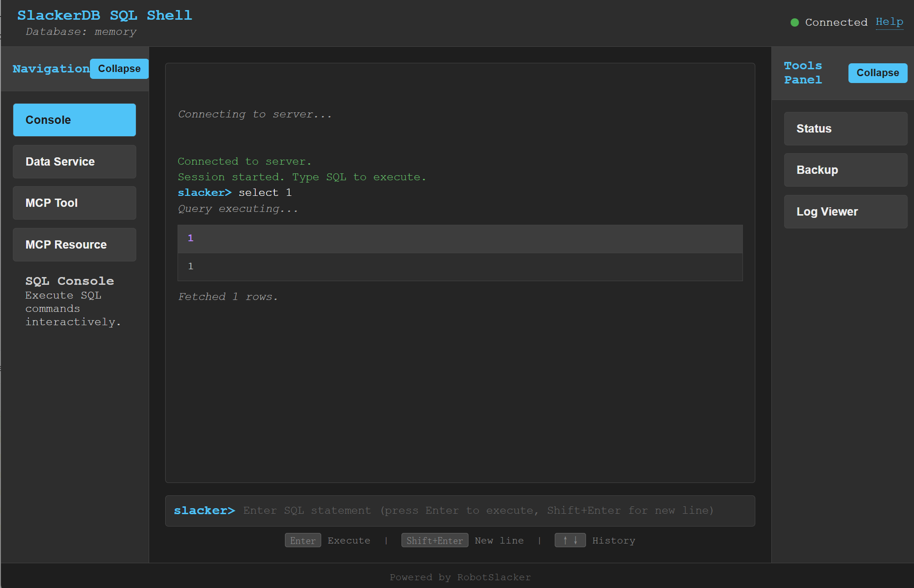Open the Log Viewer tool
Viewport: 914px width, 588px height.
pyautogui.click(x=845, y=211)
